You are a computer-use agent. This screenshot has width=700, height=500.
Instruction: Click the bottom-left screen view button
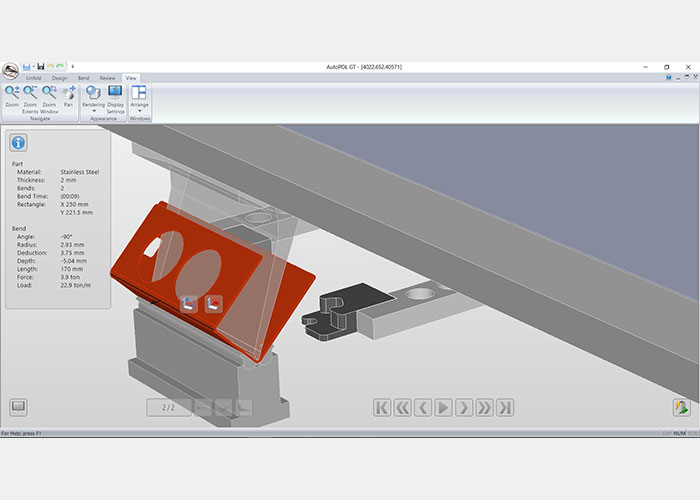(18, 407)
